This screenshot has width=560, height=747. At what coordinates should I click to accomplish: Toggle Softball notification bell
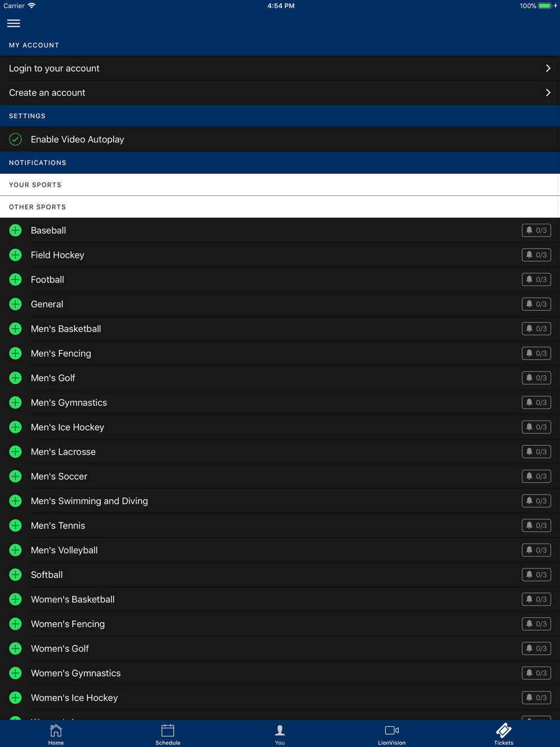pyautogui.click(x=536, y=575)
